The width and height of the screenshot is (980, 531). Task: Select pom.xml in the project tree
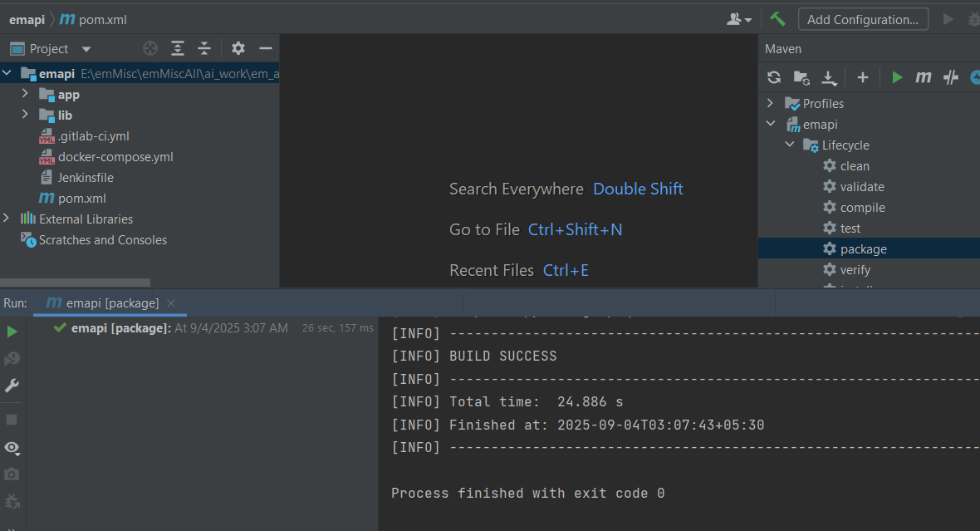72,199
